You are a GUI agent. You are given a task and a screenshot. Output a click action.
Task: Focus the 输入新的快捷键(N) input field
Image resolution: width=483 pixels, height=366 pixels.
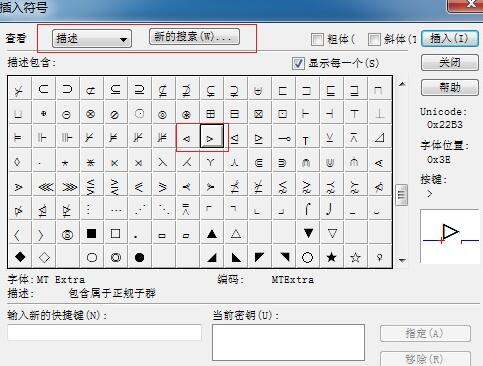tap(104, 332)
